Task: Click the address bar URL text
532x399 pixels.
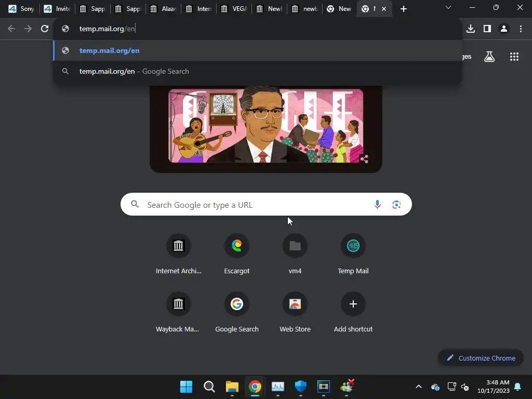Action: pyautogui.click(x=107, y=29)
